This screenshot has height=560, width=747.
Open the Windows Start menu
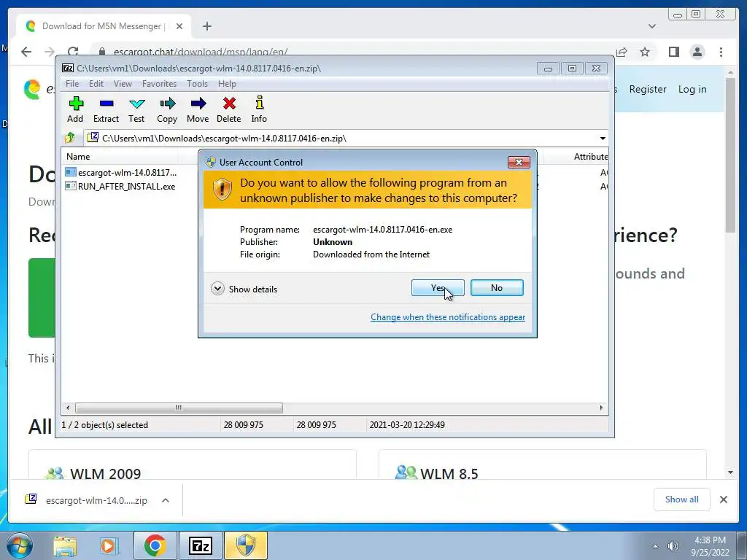[x=18, y=545]
